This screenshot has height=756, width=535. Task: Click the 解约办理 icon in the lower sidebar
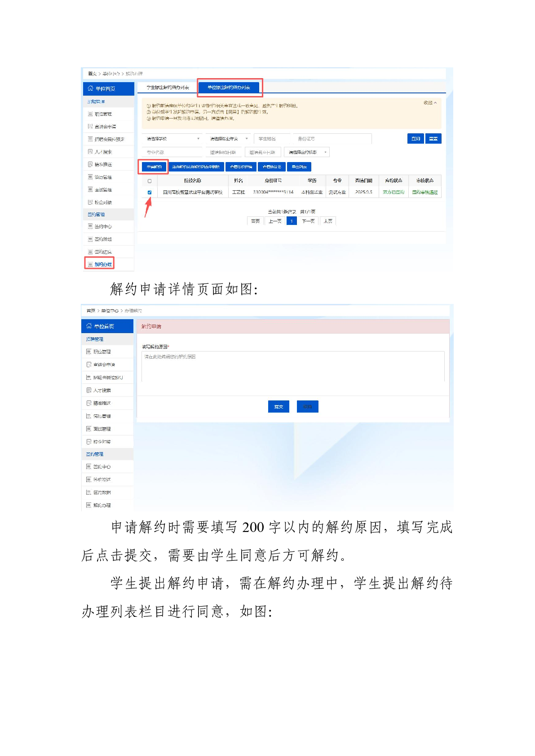coord(89,505)
